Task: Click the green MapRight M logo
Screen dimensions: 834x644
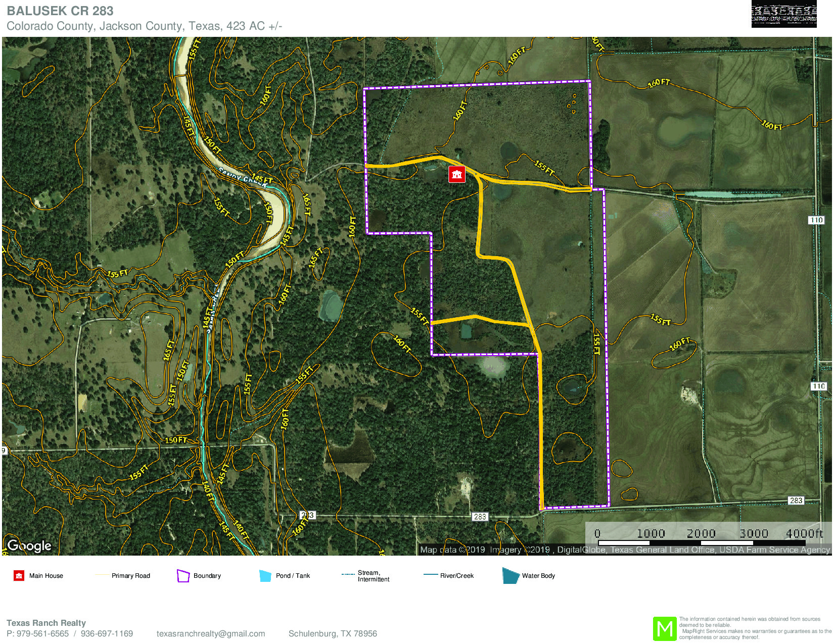Action: click(664, 629)
